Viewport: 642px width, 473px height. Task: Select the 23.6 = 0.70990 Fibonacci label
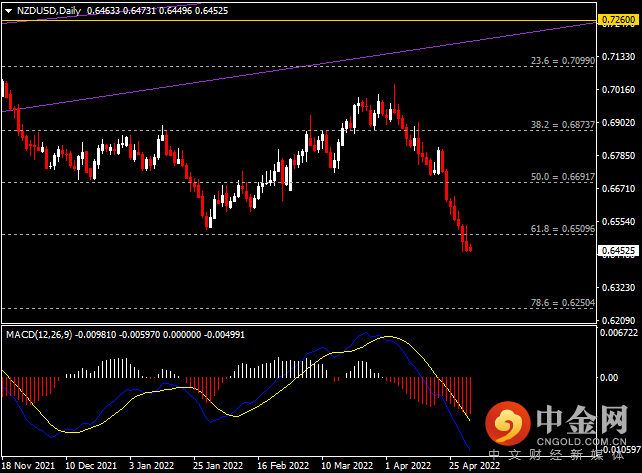pyautogui.click(x=563, y=61)
